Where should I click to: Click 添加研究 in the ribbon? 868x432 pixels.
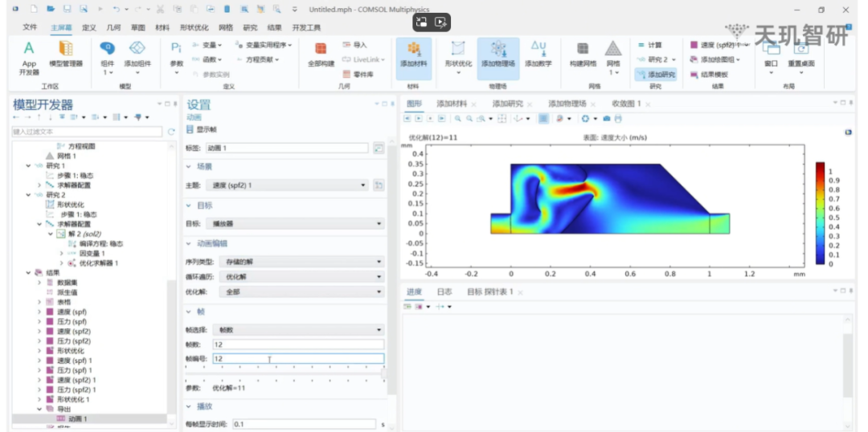(656, 74)
